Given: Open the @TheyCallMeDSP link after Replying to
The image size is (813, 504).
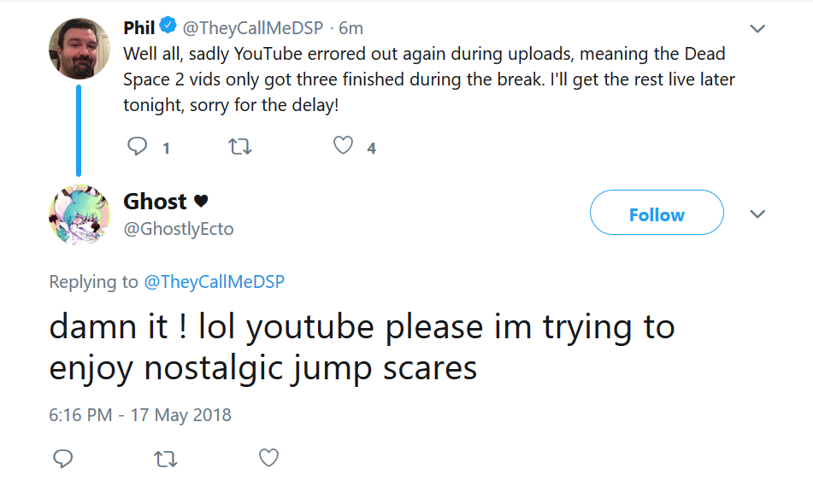Looking at the screenshot, I should (x=214, y=282).
